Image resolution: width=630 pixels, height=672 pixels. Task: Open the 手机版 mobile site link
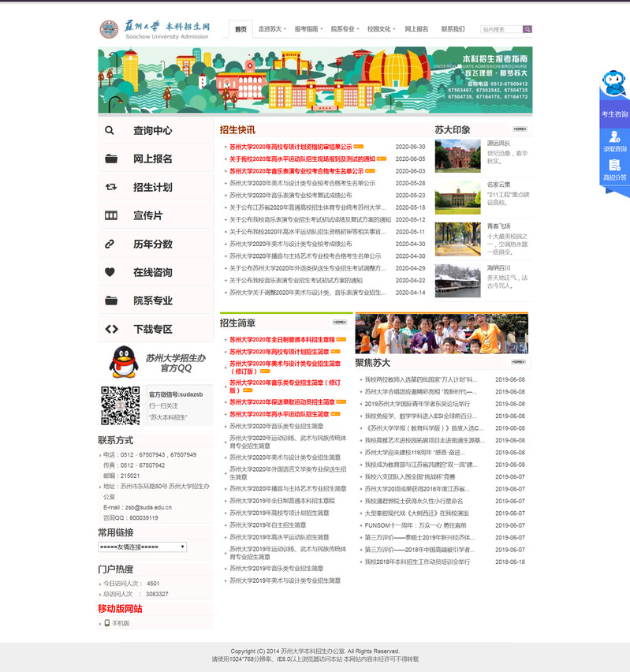pyautogui.click(x=120, y=623)
